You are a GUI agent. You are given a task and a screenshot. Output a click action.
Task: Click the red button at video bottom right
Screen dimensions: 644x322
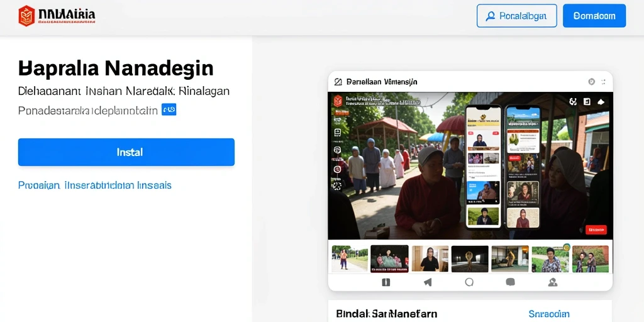tap(596, 230)
